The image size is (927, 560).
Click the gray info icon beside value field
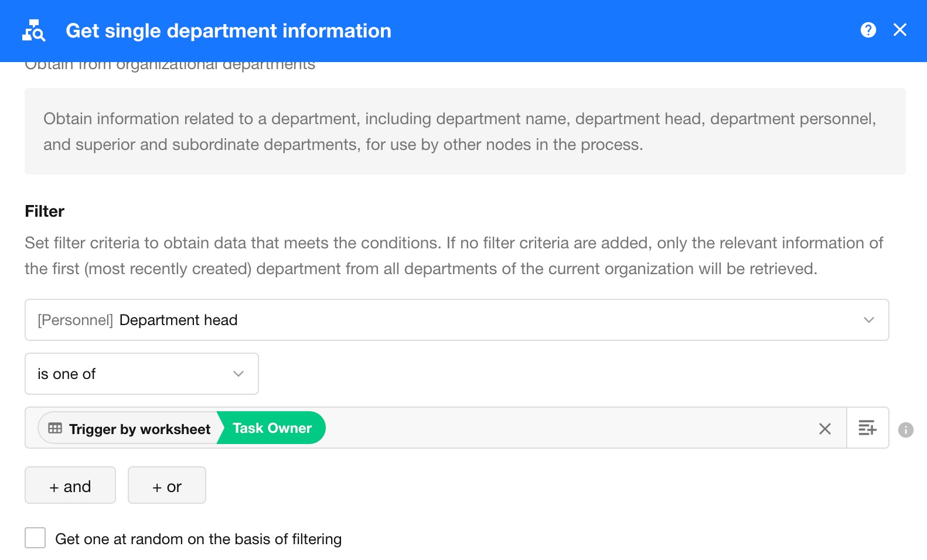coord(905,430)
